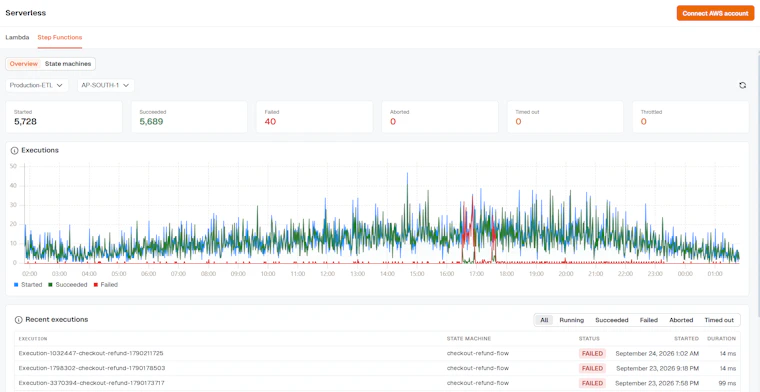Click September 23, 2026 9:18 PM timestamp
Image resolution: width=760 pixels, height=392 pixels.
657,368
